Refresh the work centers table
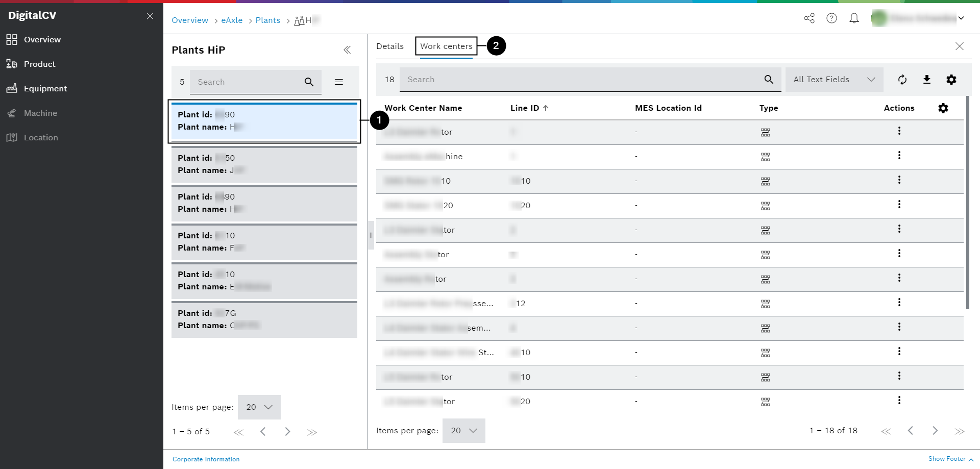This screenshot has height=469, width=980. pos(902,80)
